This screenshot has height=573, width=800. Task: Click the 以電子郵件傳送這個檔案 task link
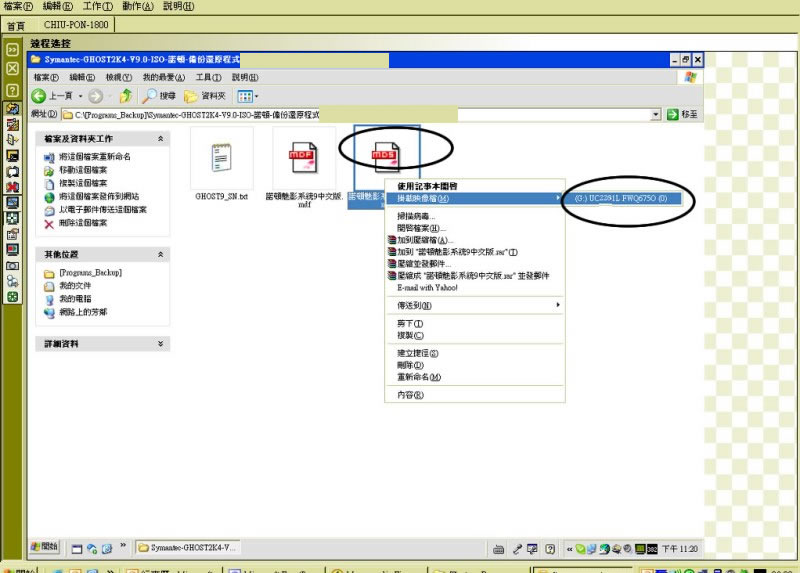click(103, 210)
